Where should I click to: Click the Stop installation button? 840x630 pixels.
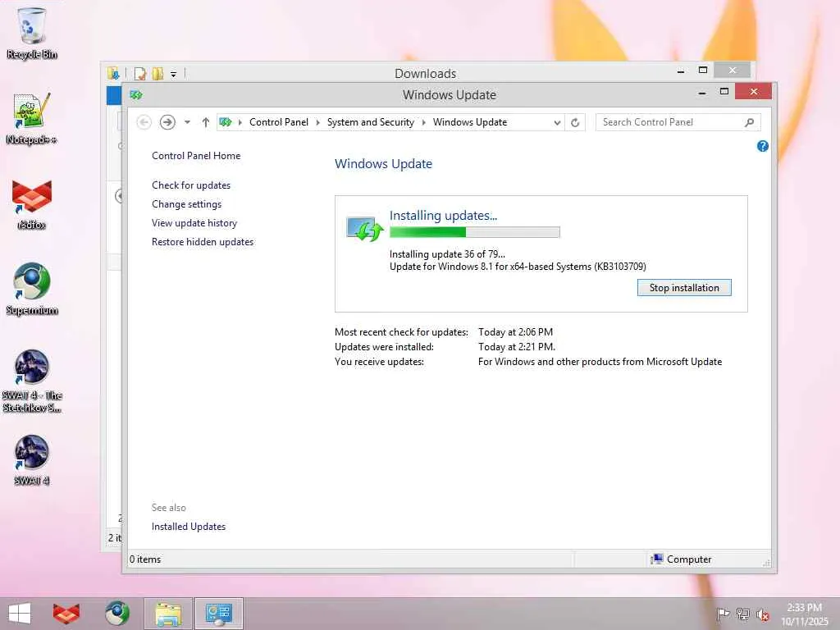click(x=684, y=288)
